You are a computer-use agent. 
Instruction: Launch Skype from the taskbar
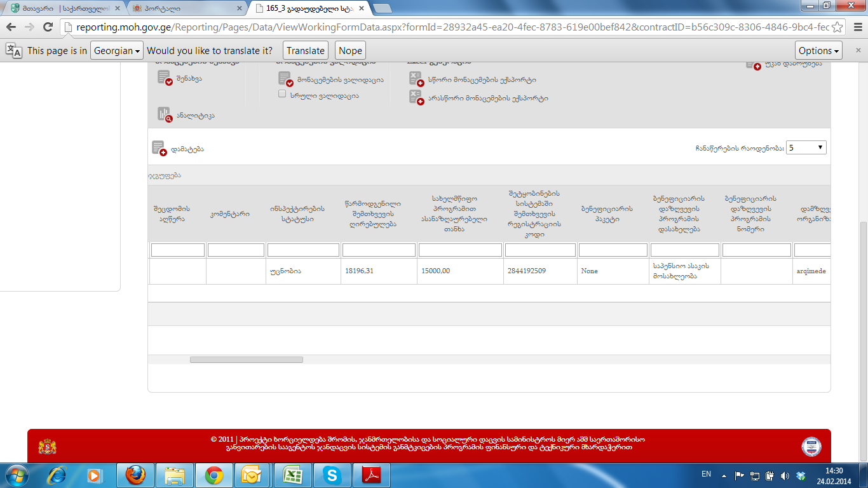[x=331, y=475]
